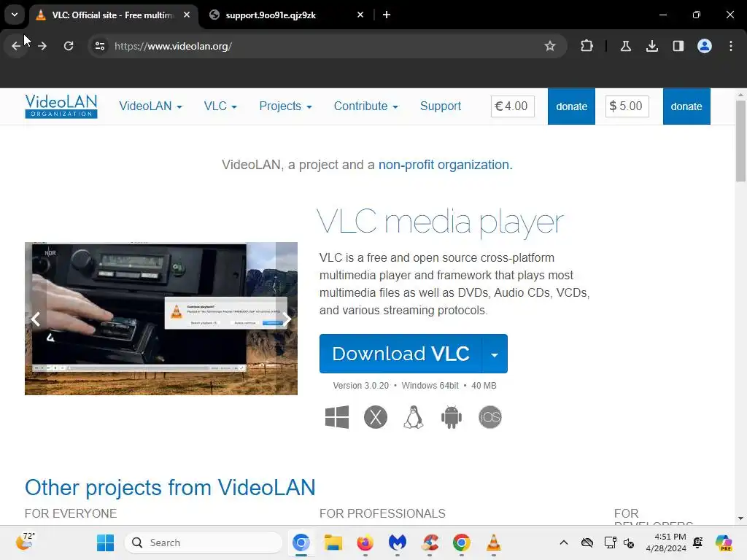Viewport: 747px width, 560px height.
Task: Open the browser extensions puzzle icon
Action: 587,46
